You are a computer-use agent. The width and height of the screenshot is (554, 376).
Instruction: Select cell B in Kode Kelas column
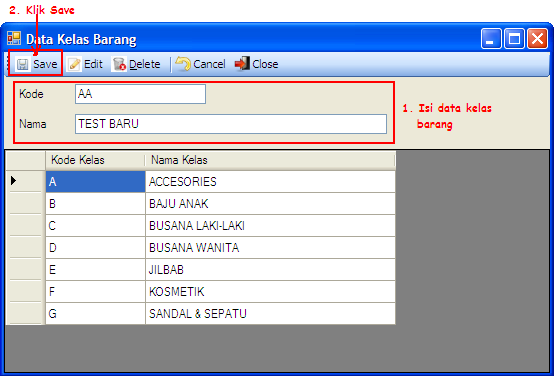[x=95, y=204]
